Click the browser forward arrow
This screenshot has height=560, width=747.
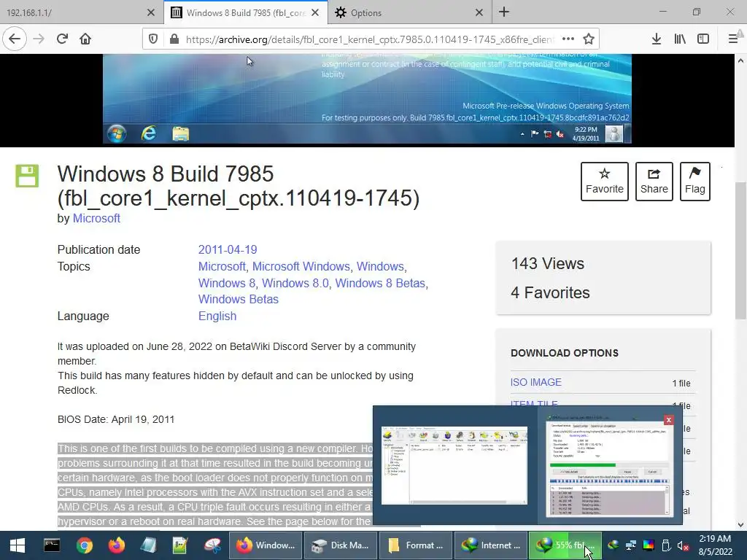(x=39, y=39)
